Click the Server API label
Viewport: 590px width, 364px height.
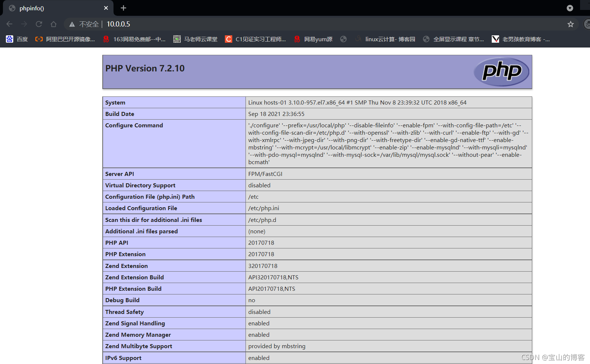coord(120,174)
